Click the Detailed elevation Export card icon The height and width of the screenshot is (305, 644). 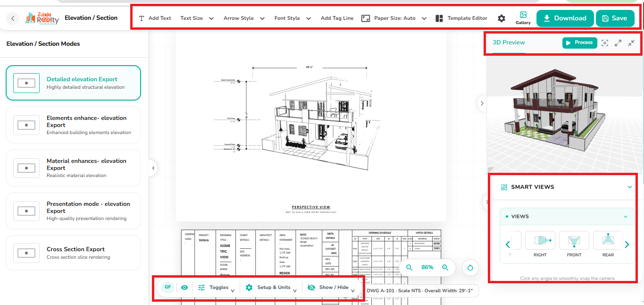click(x=26, y=83)
